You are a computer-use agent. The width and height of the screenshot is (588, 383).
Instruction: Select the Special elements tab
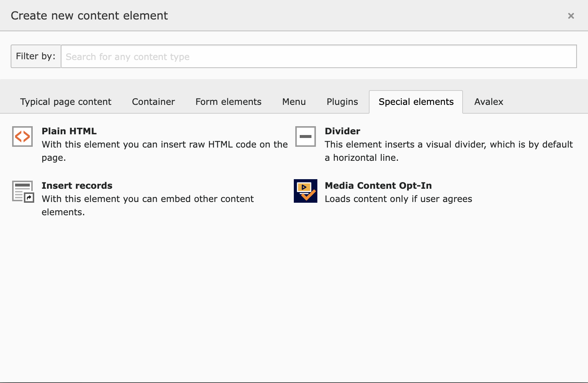click(416, 102)
